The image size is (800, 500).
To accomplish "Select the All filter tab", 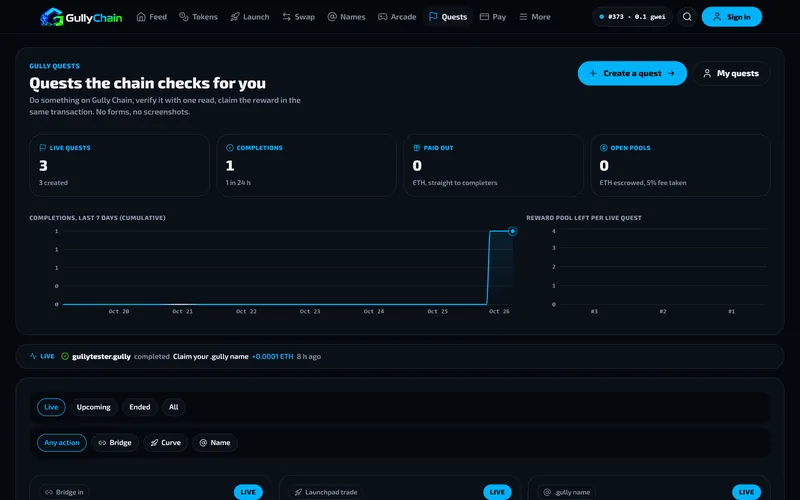I will (173, 407).
